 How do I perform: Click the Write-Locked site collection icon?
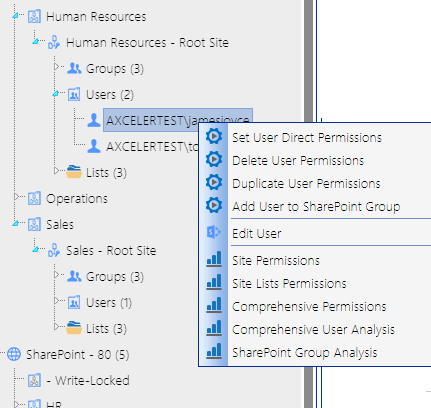coord(34,380)
